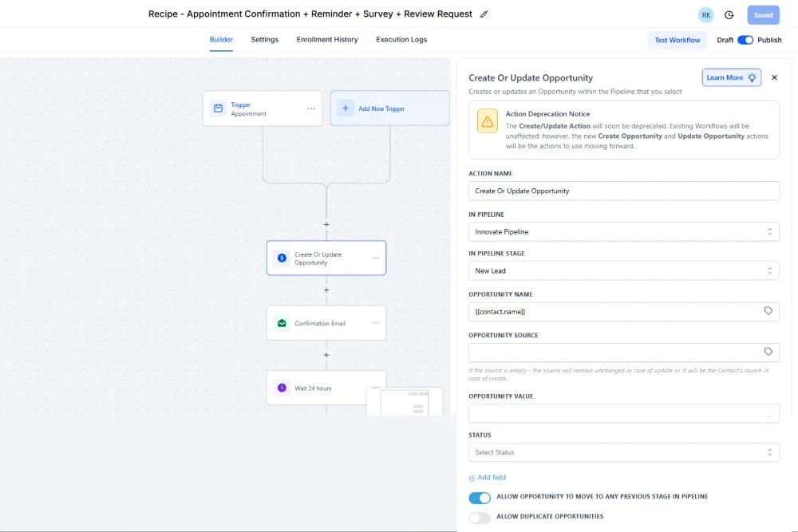Open the Trigger Appointment three-dot menu
798x532 pixels.
coord(311,108)
